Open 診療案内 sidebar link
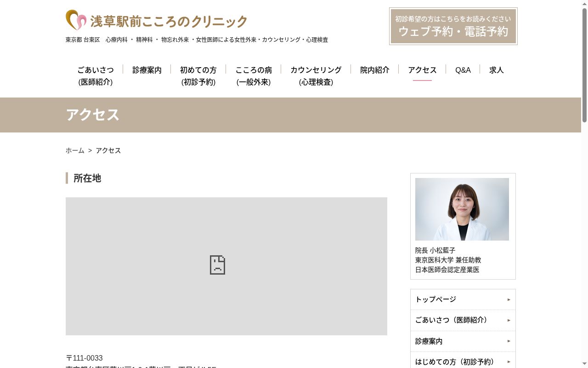This screenshot has height=368, width=588. pyautogui.click(x=463, y=341)
